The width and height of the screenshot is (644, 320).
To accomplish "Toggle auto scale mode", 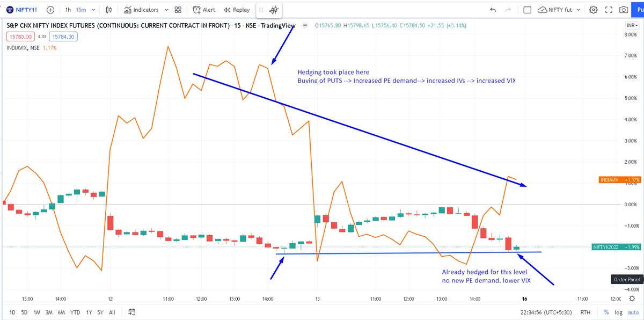I will pos(633,312).
